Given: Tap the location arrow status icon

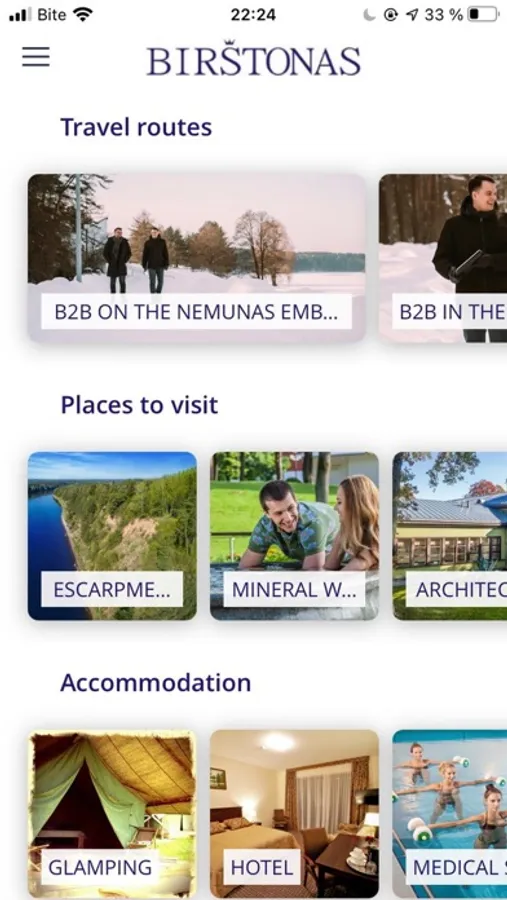Looking at the screenshot, I should [412, 15].
